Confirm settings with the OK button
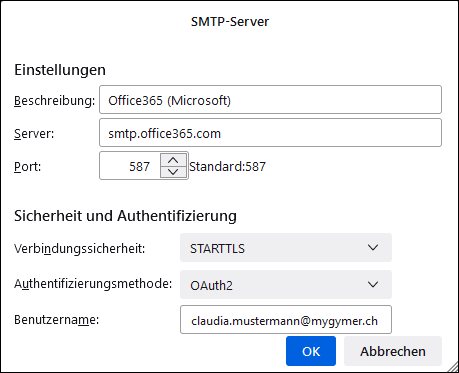This screenshot has height=373, width=459. 311,351
